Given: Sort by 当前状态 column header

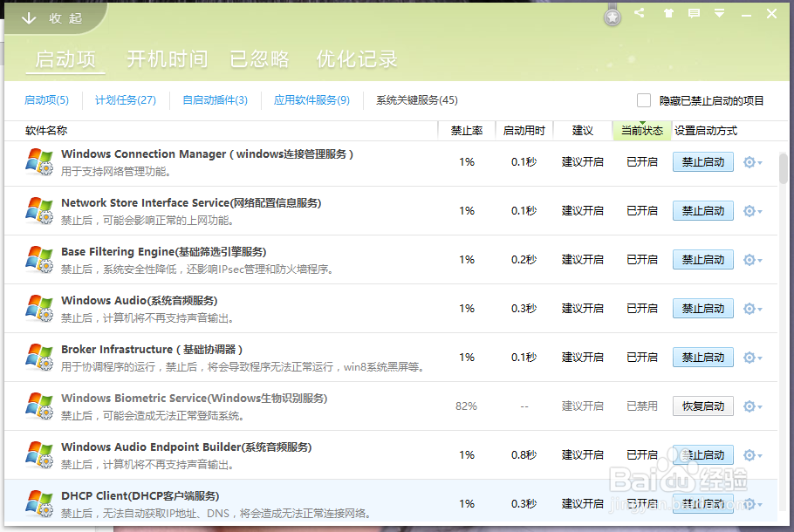Looking at the screenshot, I should 642,131.
